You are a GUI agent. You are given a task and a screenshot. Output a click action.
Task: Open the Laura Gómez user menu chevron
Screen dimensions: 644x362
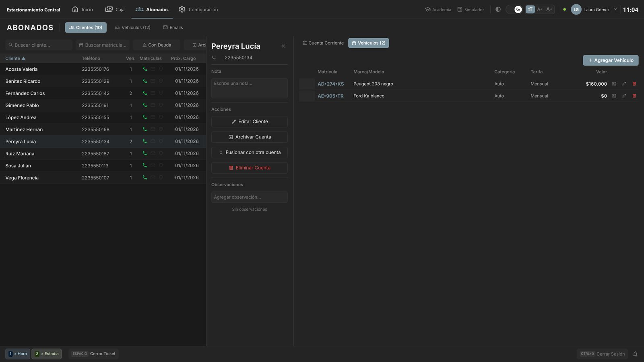click(x=615, y=9)
